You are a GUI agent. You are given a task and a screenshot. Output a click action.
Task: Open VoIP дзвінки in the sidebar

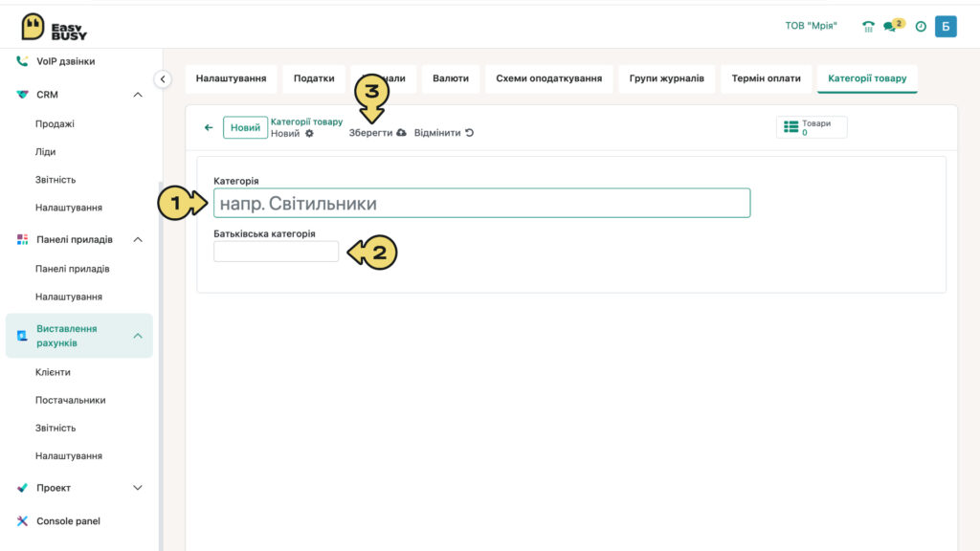pos(66,61)
